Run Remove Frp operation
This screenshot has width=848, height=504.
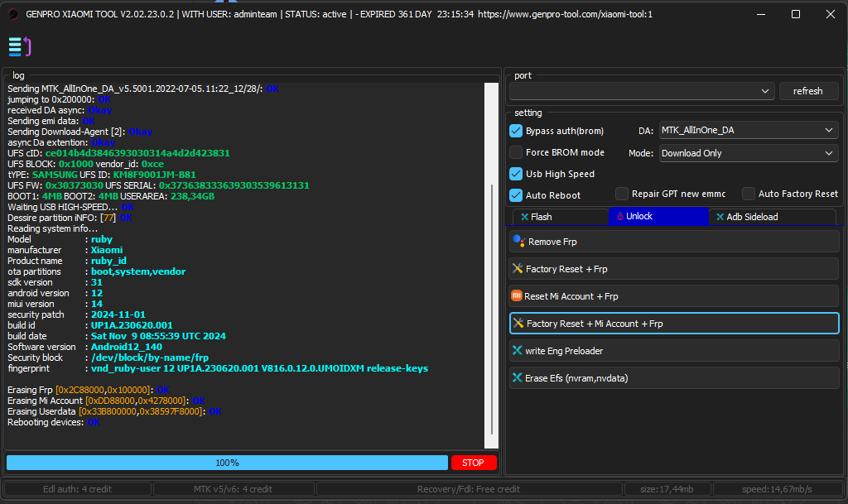[x=674, y=242]
